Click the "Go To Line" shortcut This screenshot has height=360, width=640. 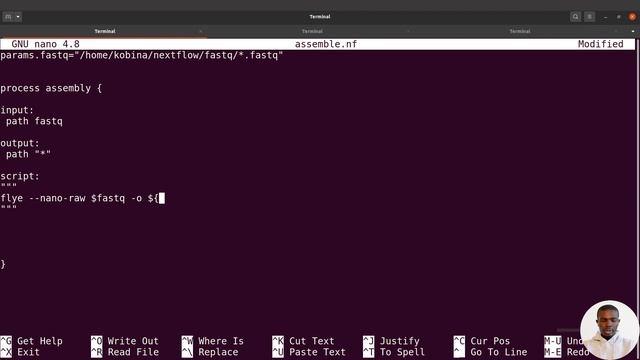pos(490,352)
